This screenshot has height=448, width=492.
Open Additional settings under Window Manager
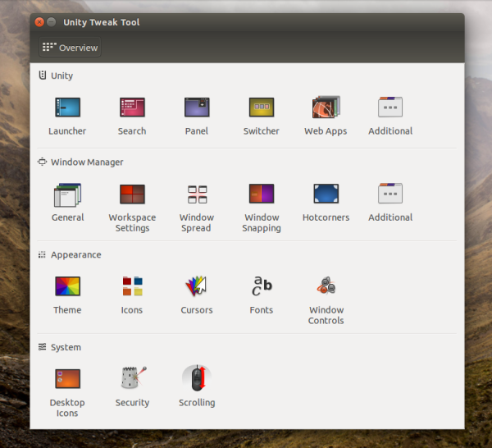[390, 194]
